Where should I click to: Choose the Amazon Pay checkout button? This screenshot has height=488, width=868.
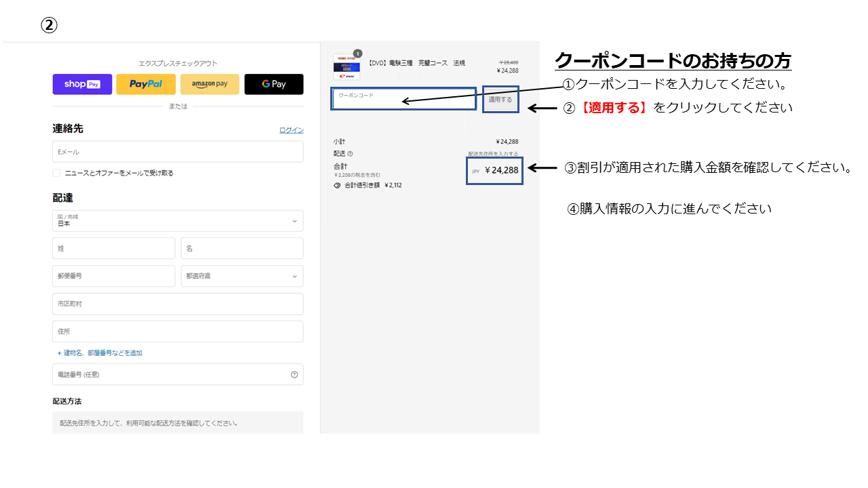(210, 84)
